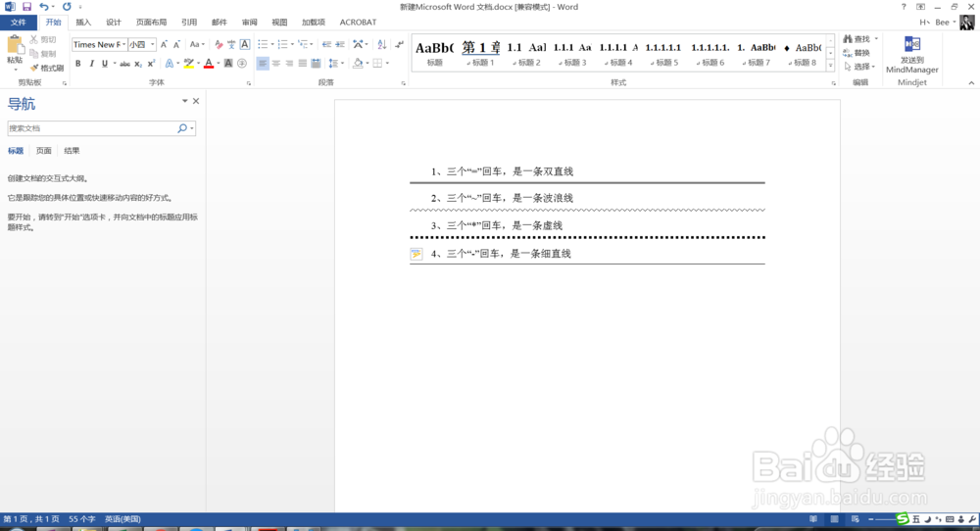This screenshot has width=980, height=531.
Task: Switch to 结果 in navigation pane
Action: click(x=72, y=151)
